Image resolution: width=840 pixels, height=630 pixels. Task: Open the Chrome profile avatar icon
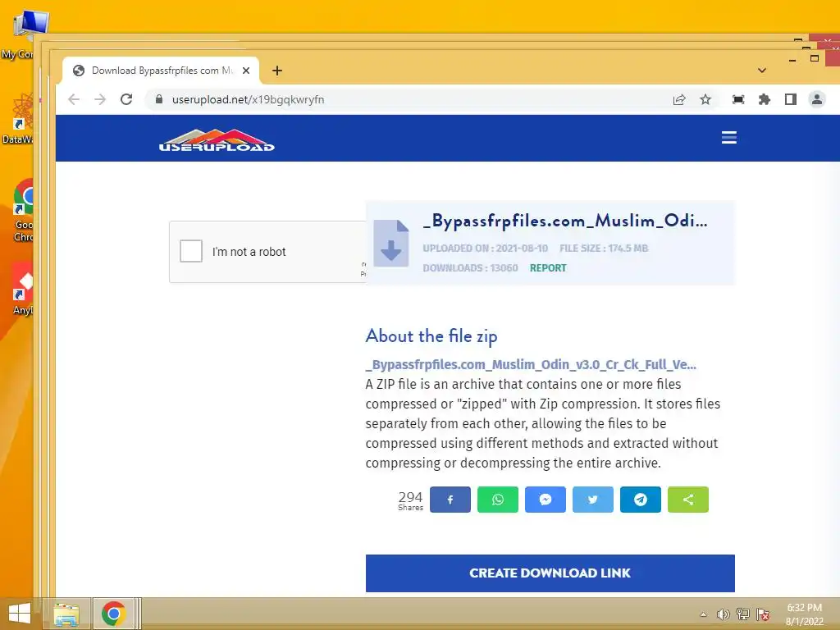pyautogui.click(x=817, y=99)
